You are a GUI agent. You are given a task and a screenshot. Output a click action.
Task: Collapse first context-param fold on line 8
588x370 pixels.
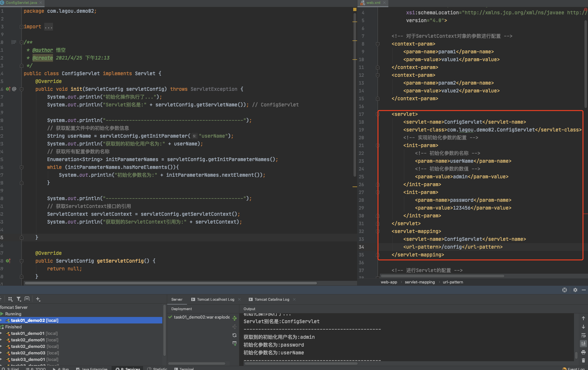[378, 44]
